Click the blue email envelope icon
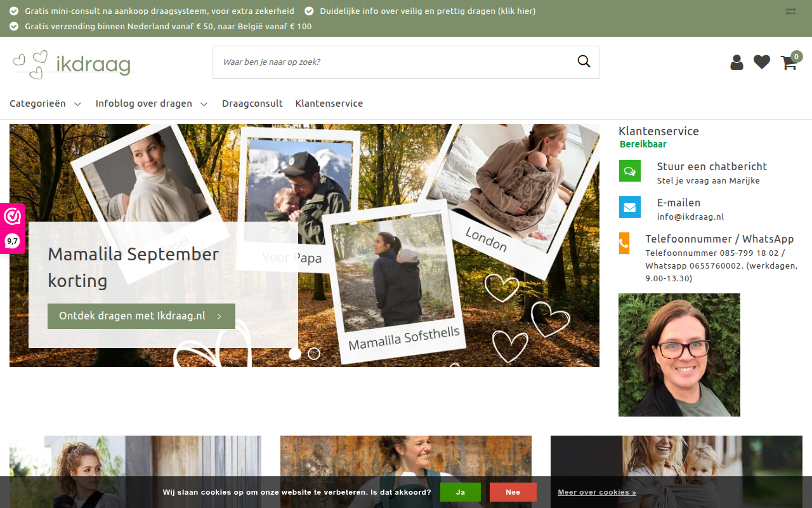The image size is (812, 508). (x=630, y=207)
